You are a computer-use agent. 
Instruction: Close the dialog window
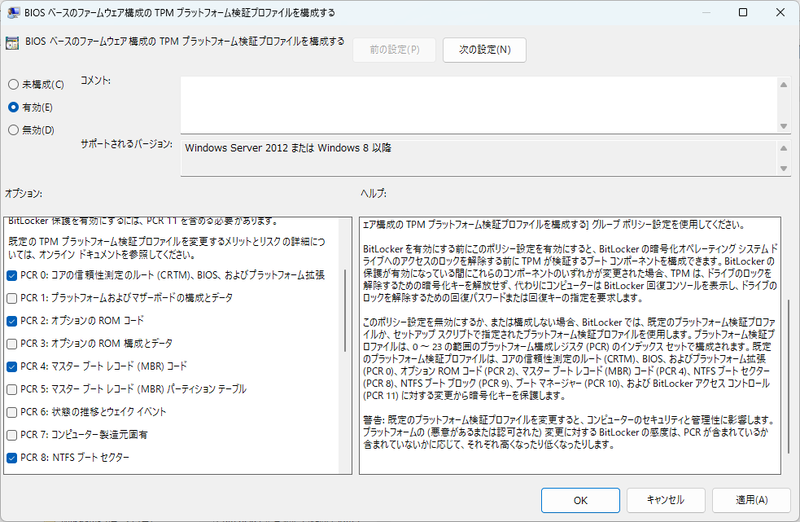coord(780,12)
